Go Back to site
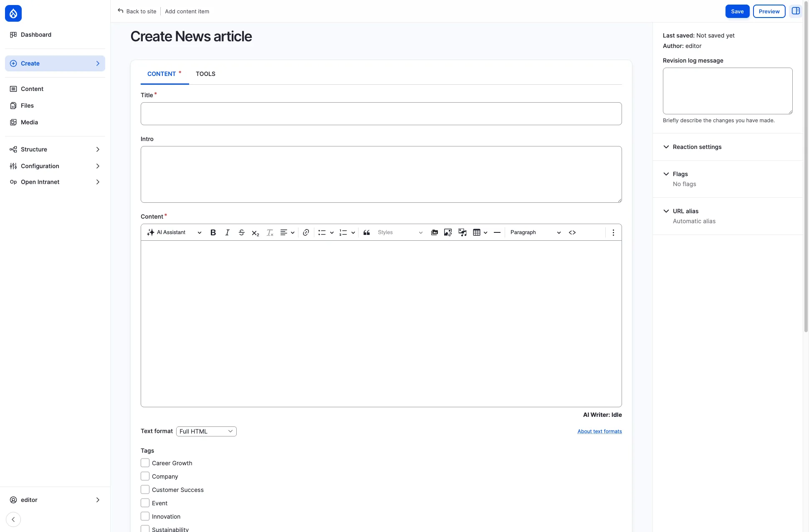This screenshot has width=809, height=532. 137,11
